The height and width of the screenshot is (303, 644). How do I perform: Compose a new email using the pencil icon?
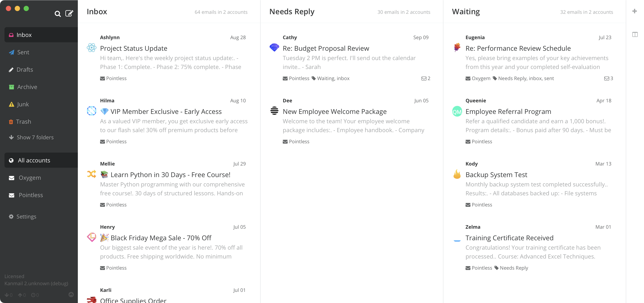click(x=69, y=13)
